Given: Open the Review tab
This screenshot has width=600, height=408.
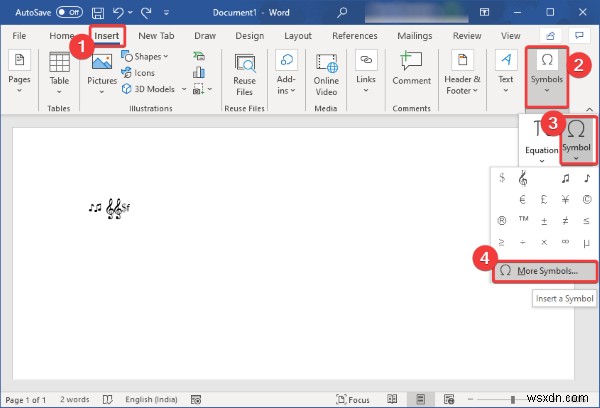Looking at the screenshot, I should 467,36.
